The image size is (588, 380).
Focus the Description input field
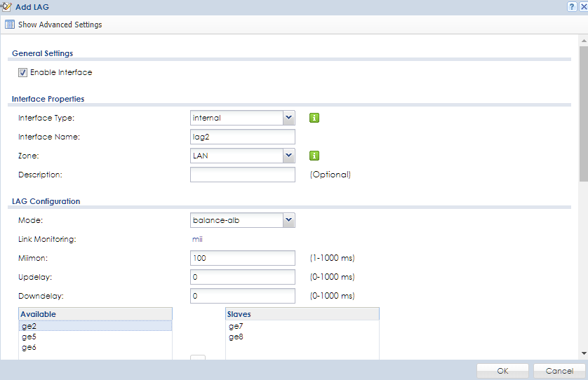pyautogui.click(x=242, y=175)
